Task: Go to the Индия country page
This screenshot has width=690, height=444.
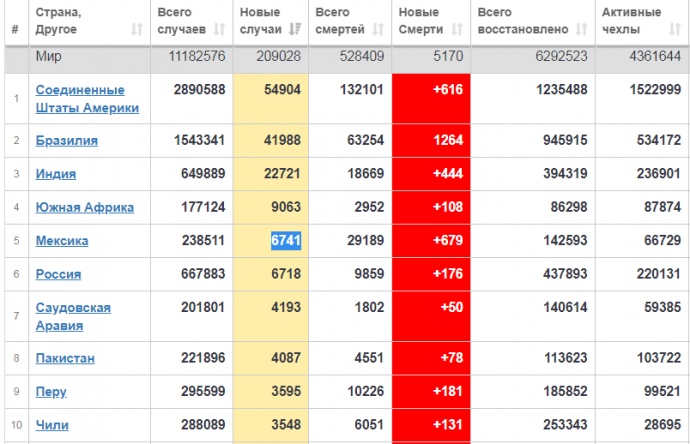Action: [x=56, y=174]
